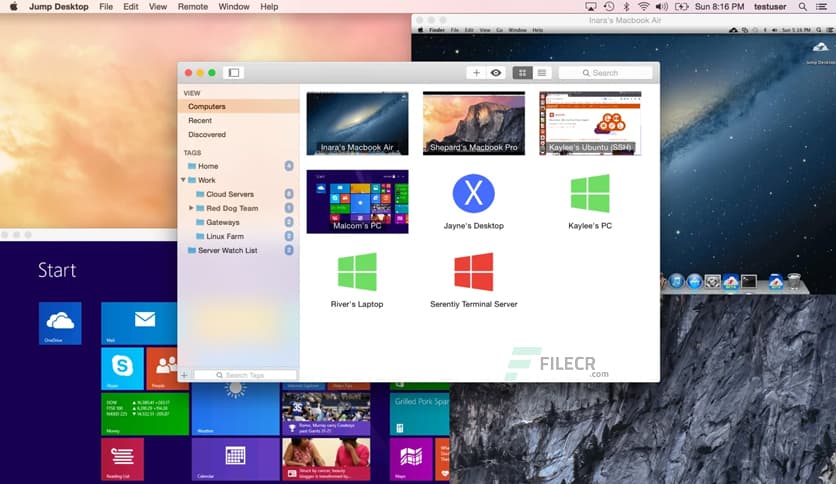This screenshot has height=484, width=836.
Task: Open OneDrive tile on Windows Start screen
Action: point(60,323)
